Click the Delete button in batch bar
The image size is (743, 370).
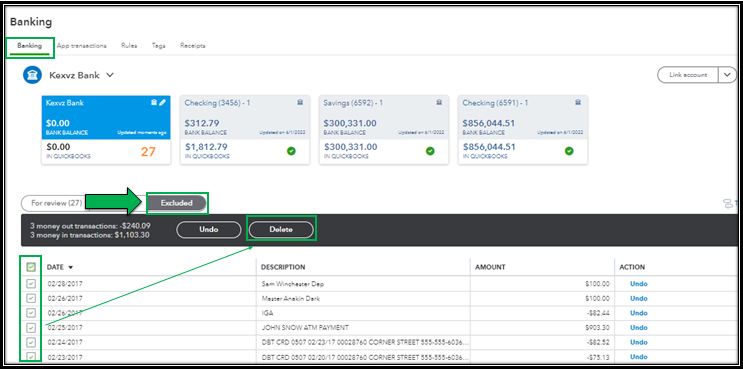tap(281, 230)
